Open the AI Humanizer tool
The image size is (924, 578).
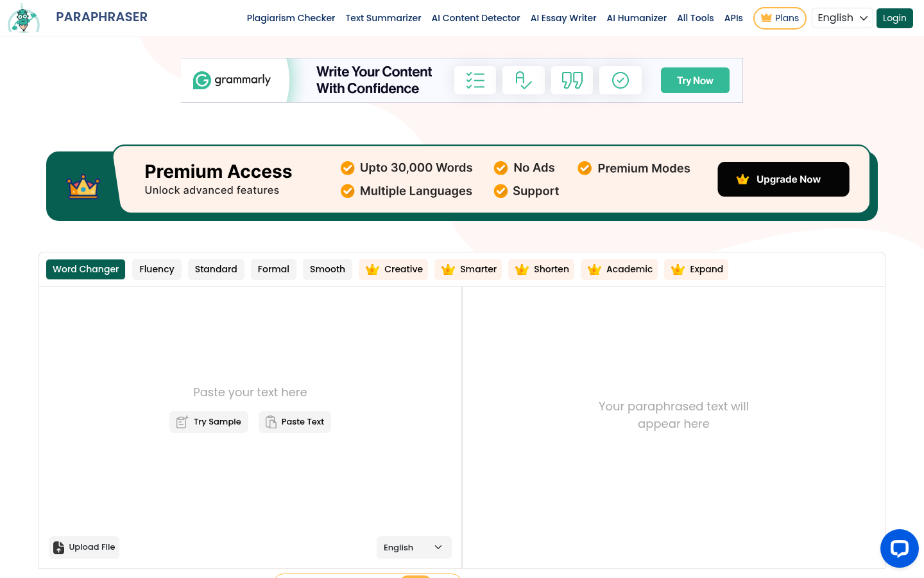637,18
